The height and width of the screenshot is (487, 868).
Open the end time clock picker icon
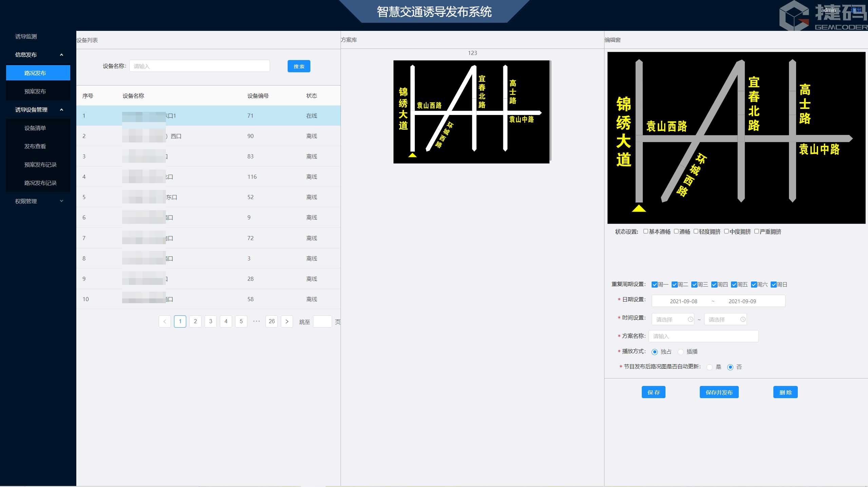(742, 319)
